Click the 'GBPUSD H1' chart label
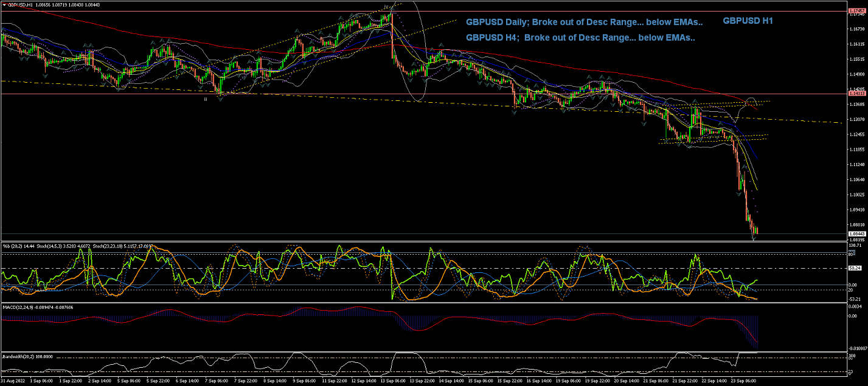 coord(748,21)
